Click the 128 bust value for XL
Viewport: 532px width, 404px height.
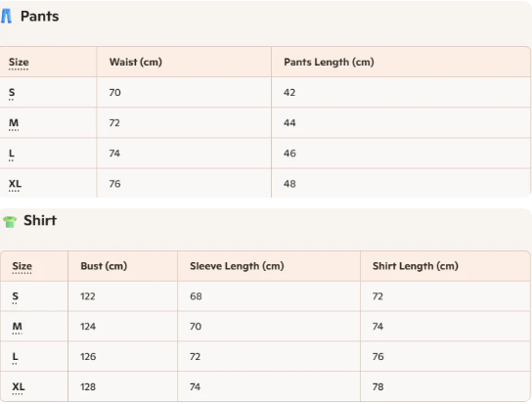point(88,386)
